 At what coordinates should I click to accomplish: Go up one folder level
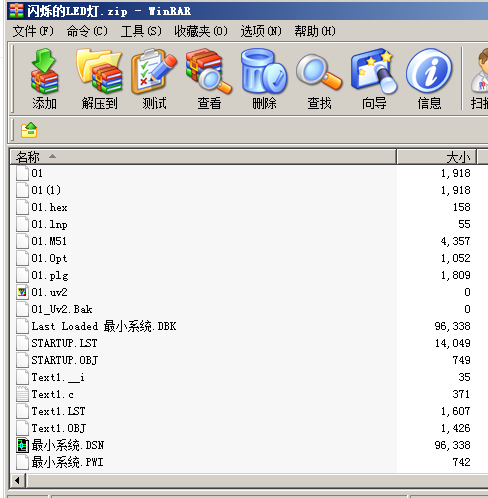[x=29, y=130]
